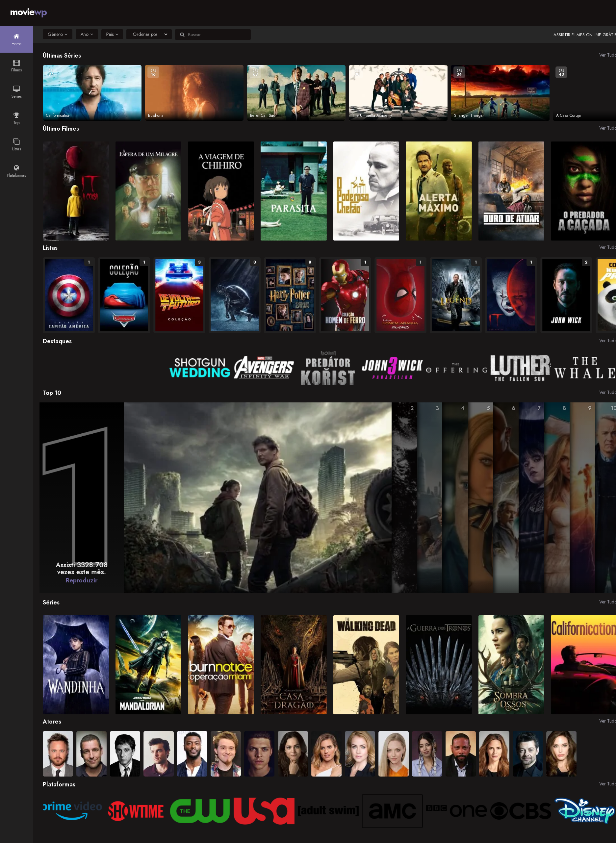This screenshot has height=843, width=616.
Task: Open the Sombra e Ossos poster
Action: coord(511,665)
